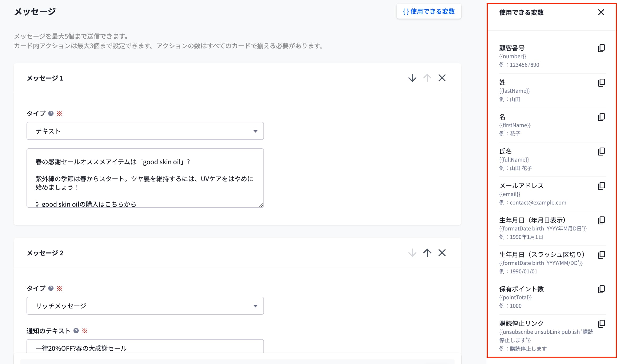Open the 使用できる変数 panel button
Screen dimensions: 617x364
[429, 11]
